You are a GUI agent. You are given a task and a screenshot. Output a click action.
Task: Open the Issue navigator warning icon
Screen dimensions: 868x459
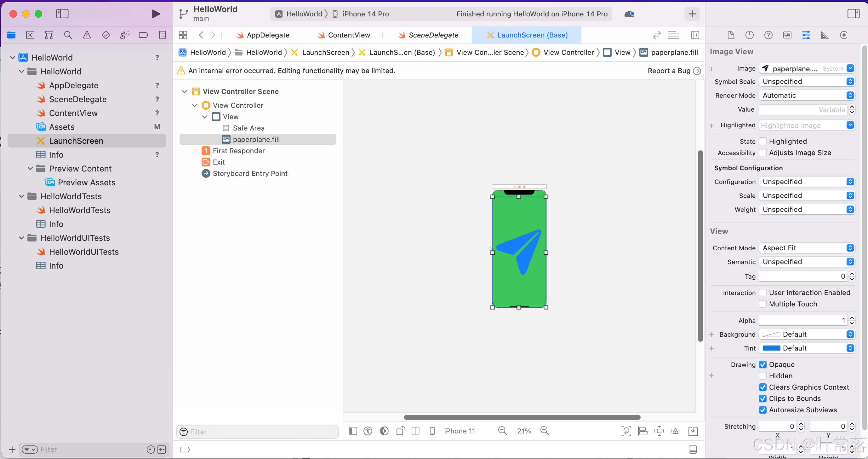[87, 35]
